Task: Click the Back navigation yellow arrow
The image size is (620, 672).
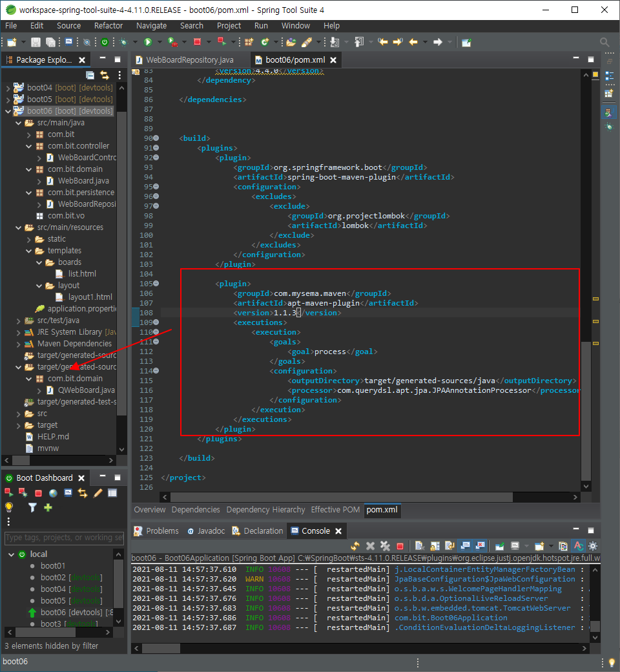Action: click(x=413, y=42)
